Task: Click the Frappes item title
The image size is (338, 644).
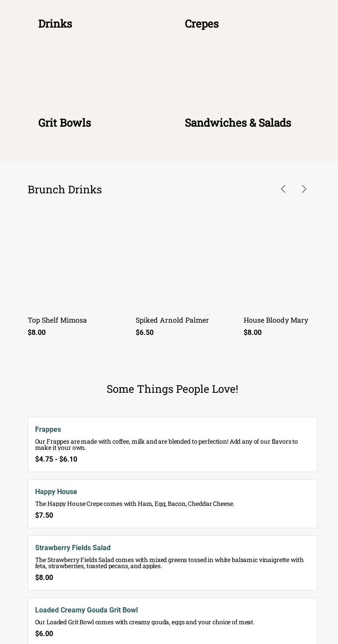Action: tap(48, 429)
